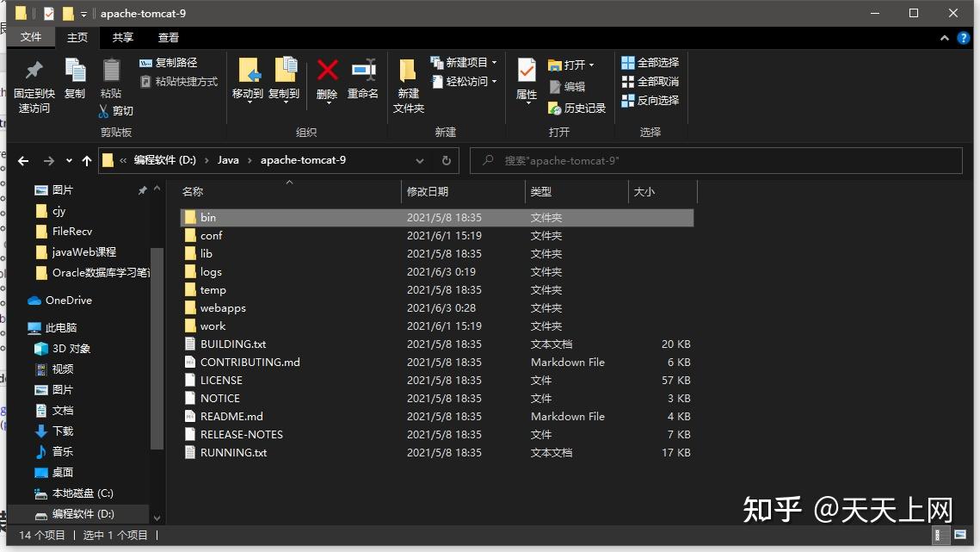Open 下载 in navigation pane

point(53,431)
